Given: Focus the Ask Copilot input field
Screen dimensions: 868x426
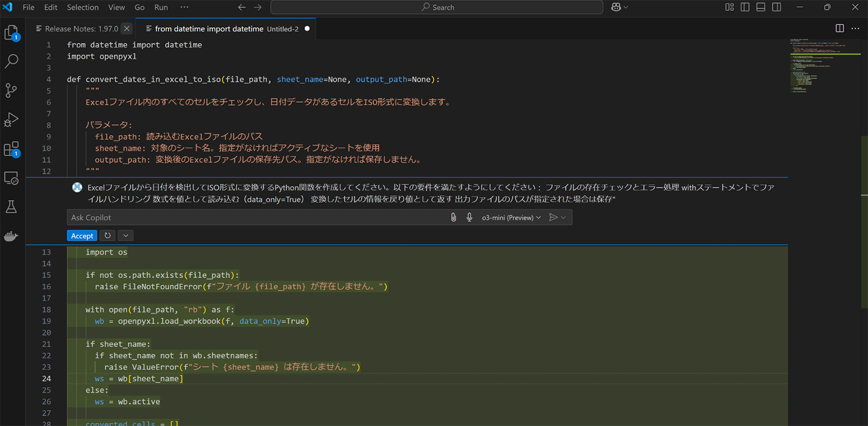Looking at the screenshot, I should click(258, 217).
